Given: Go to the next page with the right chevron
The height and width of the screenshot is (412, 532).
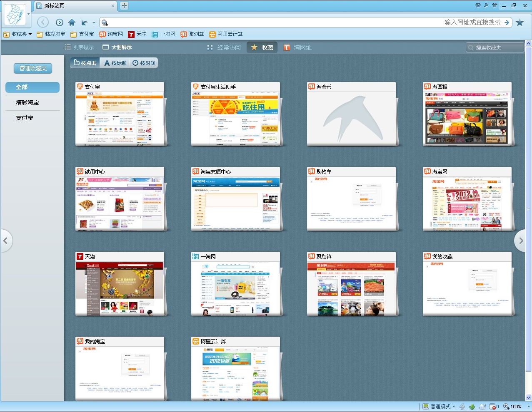Looking at the screenshot, I should tap(520, 241).
